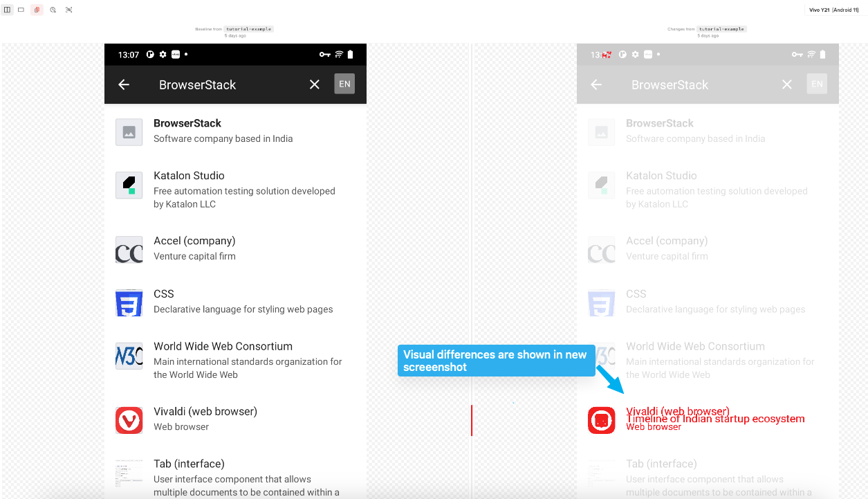Viewport: 868px width, 499px height.
Task: Select 'CSS' result in baseline
Action: [x=164, y=293]
